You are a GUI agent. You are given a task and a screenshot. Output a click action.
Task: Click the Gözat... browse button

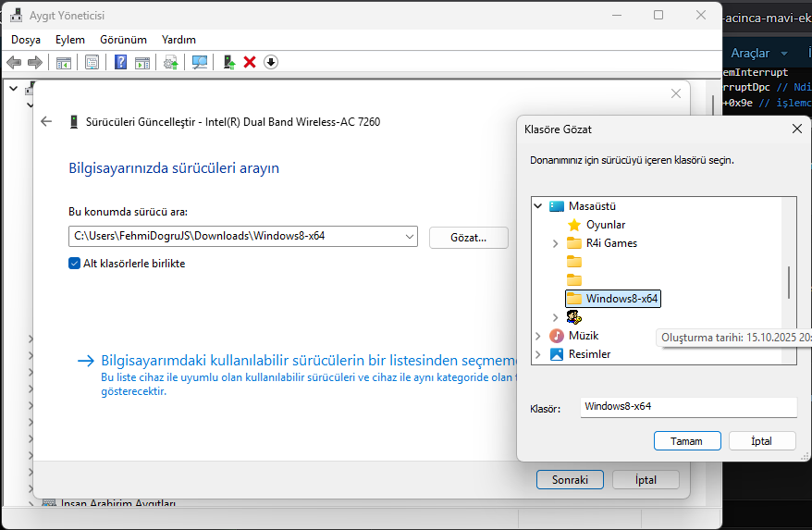coord(469,238)
